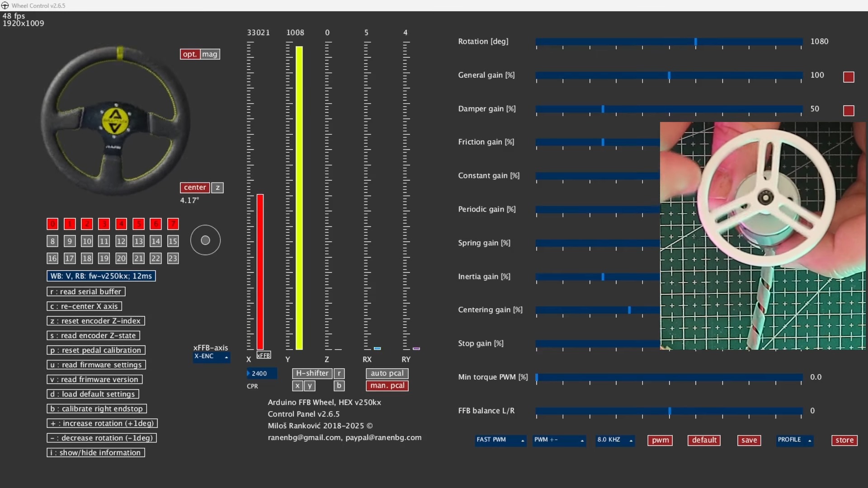Image resolution: width=868 pixels, height=488 pixels.
Task: Click the "x" shifter axis button
Action: pyautogui.click(x=298, y=386)
